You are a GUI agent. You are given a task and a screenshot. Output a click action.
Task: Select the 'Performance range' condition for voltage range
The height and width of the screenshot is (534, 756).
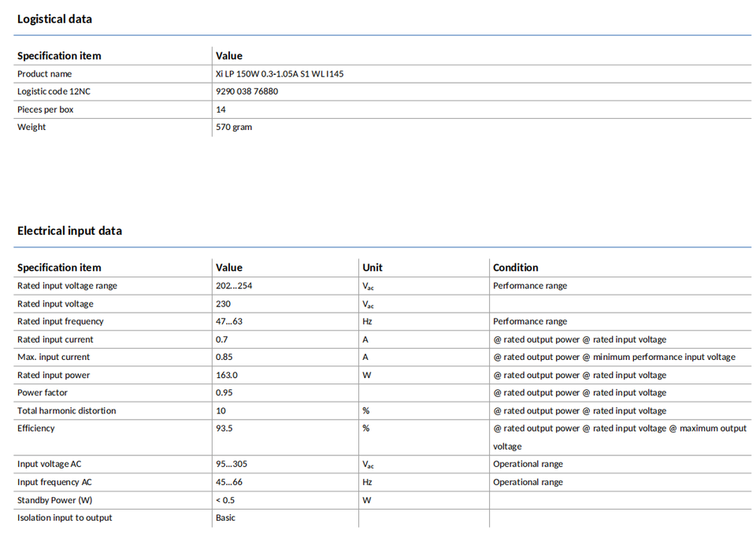(x=530, y=286)
